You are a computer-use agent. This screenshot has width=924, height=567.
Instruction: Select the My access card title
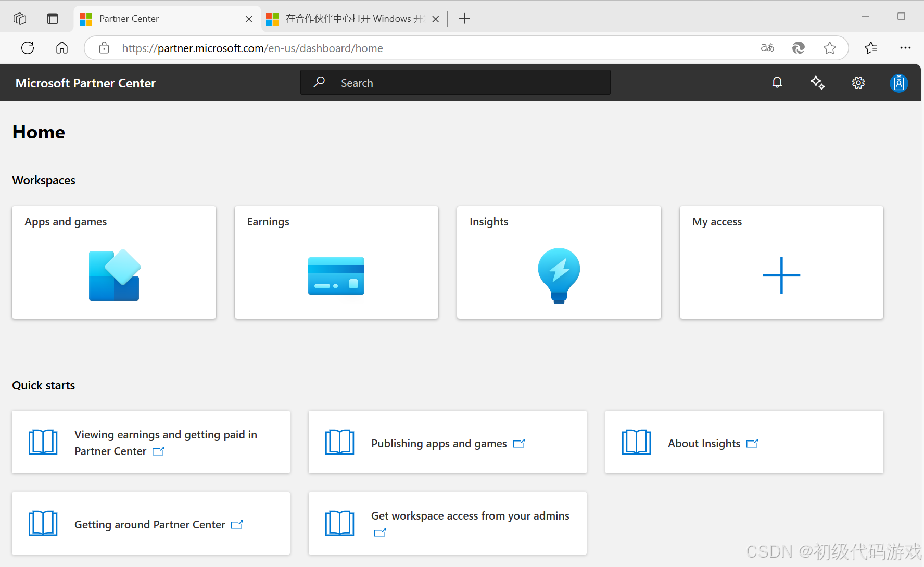[x=717, y=222]
